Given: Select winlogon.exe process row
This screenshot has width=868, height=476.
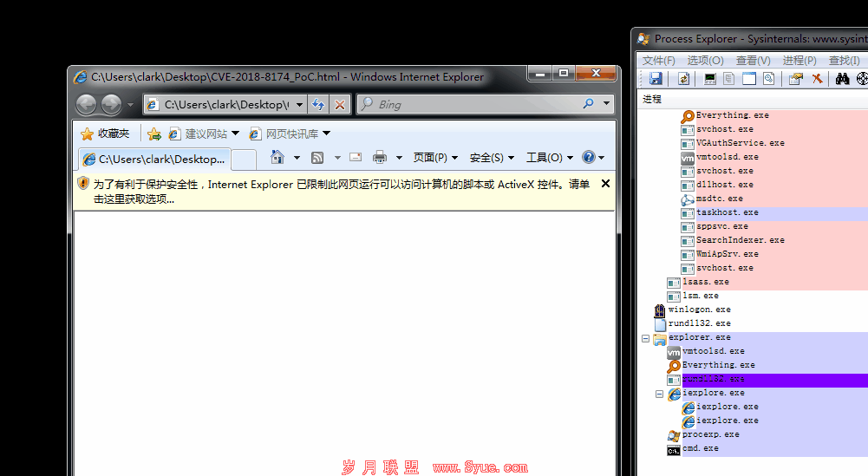Looking at the screenshot, I should click(760, 310).
